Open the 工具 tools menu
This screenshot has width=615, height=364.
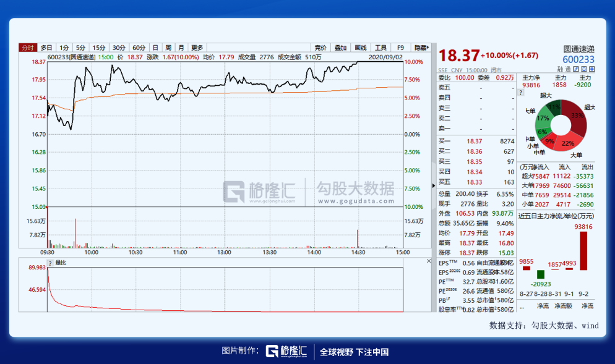(381, 48)
